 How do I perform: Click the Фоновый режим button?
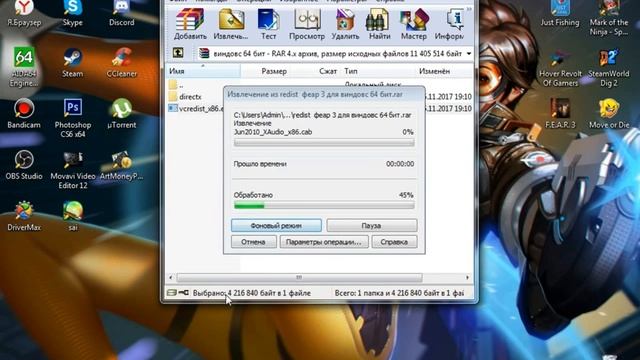[276, 225]
